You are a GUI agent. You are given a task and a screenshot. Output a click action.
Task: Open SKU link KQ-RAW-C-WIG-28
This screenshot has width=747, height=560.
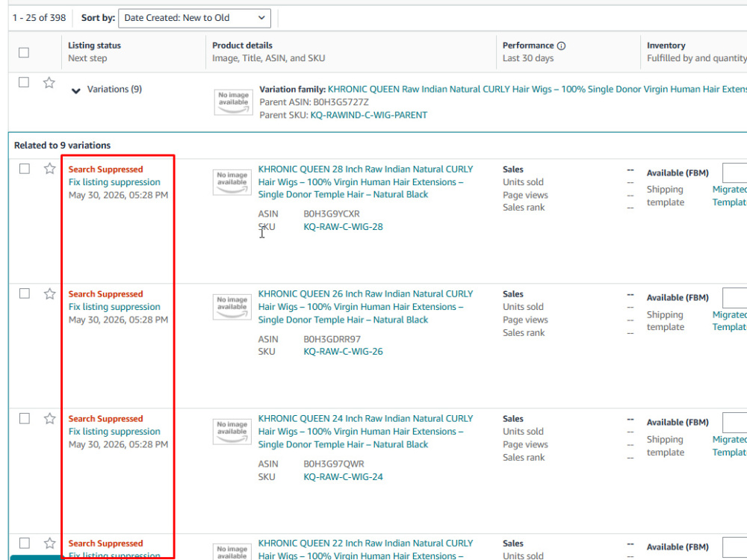[343, 227]
